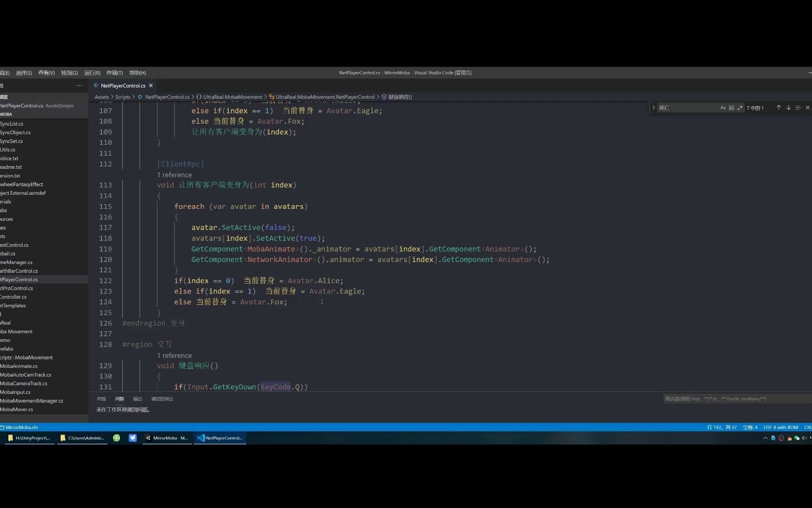Click '1 reference' above 让所有客户端变身为 method
Viewport: 812px width, 508px height.
click(174, 175)
